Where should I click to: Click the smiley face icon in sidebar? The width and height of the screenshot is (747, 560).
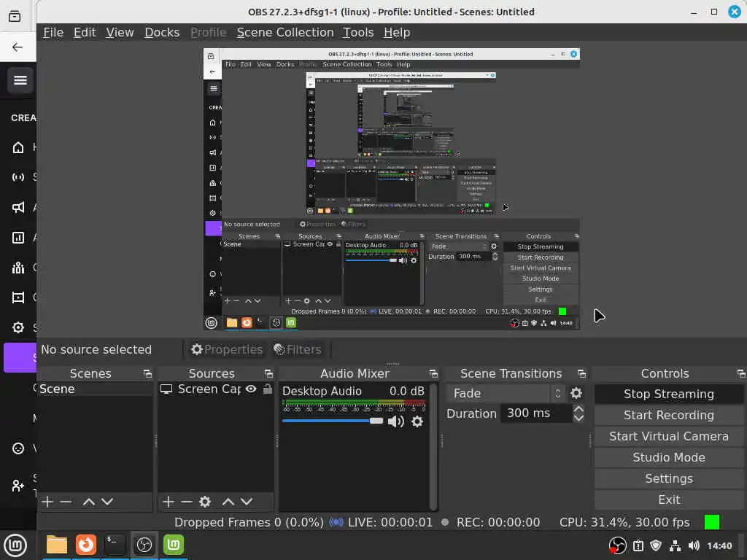click(18, 448)
